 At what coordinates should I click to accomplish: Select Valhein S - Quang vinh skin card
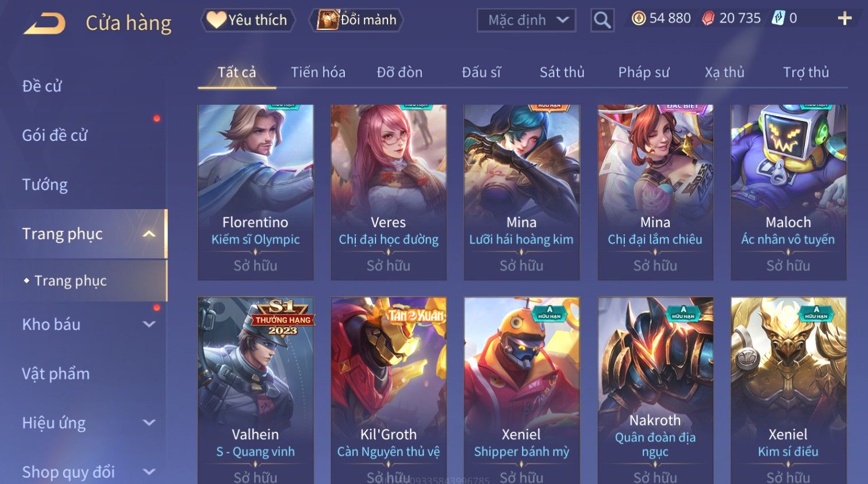255,390
